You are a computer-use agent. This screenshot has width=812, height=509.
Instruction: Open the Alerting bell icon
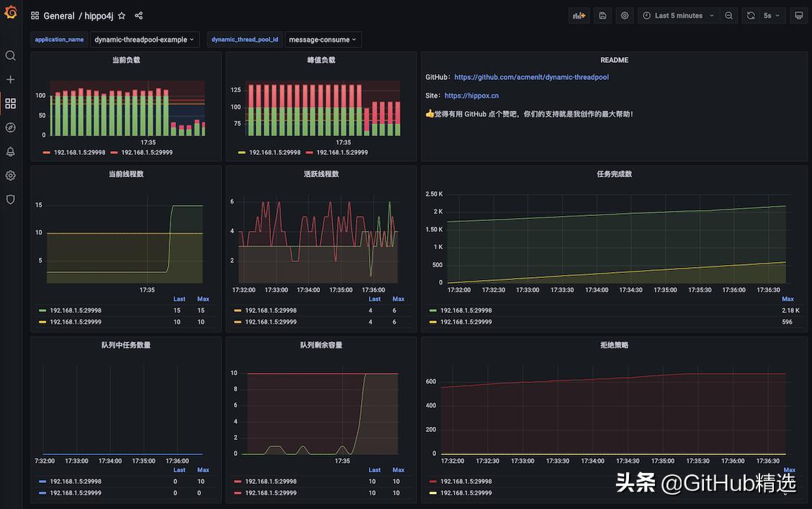tap(10, 151)
